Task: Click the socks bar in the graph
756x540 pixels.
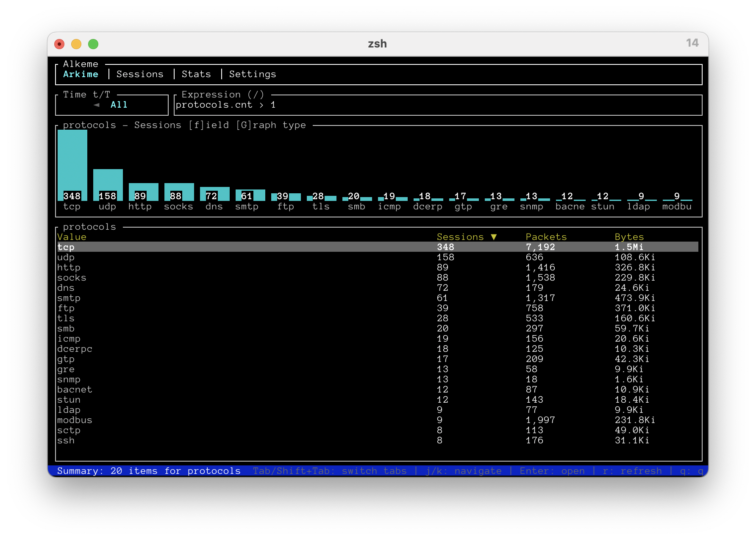Action: click(x=179, y=192)
